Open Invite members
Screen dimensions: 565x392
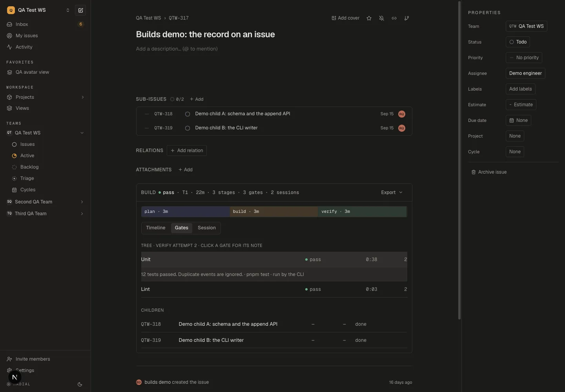[45, 359]
